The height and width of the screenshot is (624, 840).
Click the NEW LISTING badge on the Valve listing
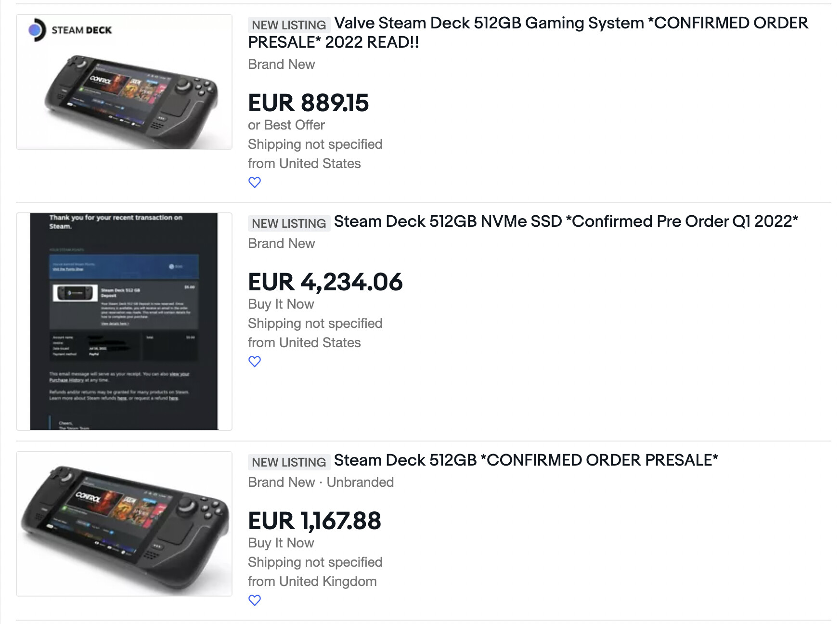289,25
